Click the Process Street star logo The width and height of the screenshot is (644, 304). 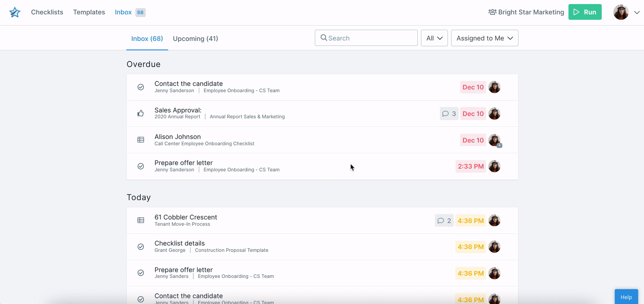(15, 12)
